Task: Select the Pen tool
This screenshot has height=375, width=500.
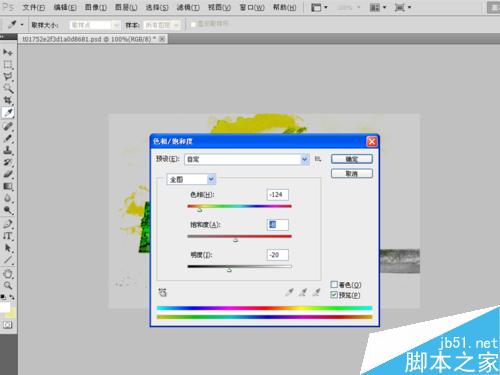Action: click(x=8, y=224)
